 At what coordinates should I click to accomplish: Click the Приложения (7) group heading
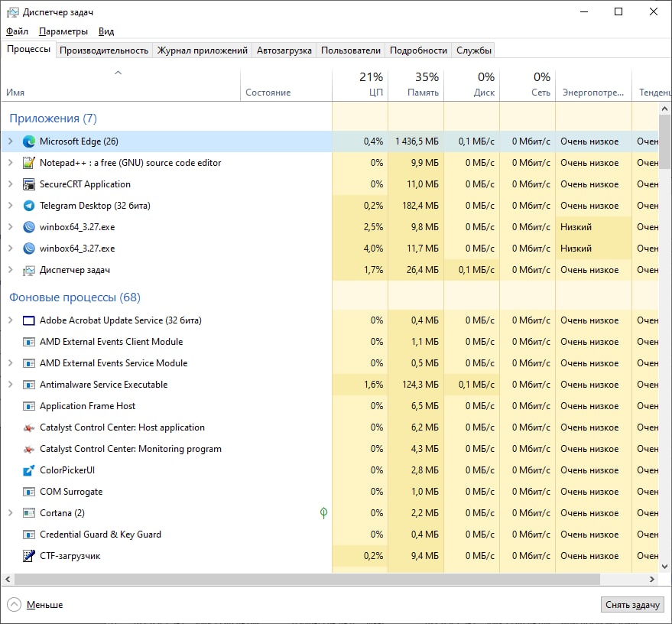click(x=54, y=119)
